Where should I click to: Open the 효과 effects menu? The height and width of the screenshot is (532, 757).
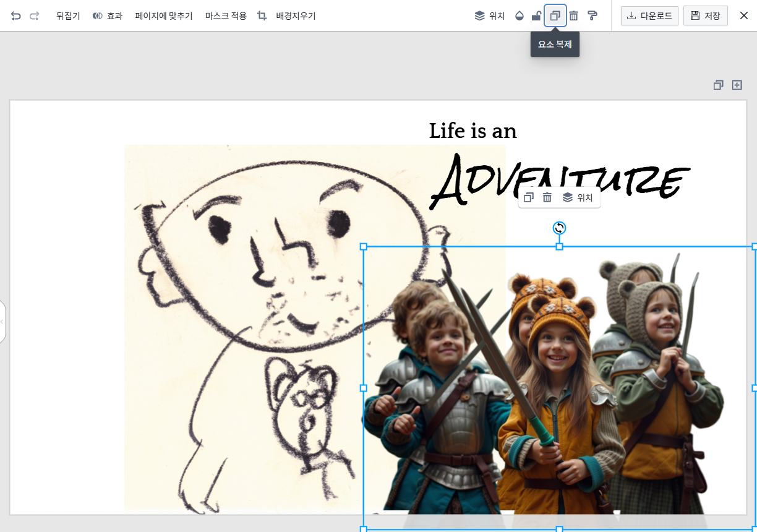pos(108,15)
